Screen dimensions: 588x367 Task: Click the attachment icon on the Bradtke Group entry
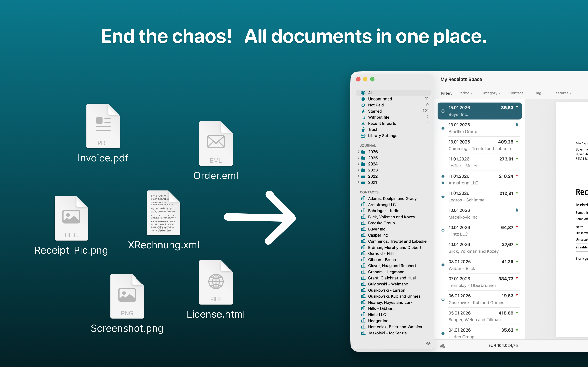tap(517, 125)
